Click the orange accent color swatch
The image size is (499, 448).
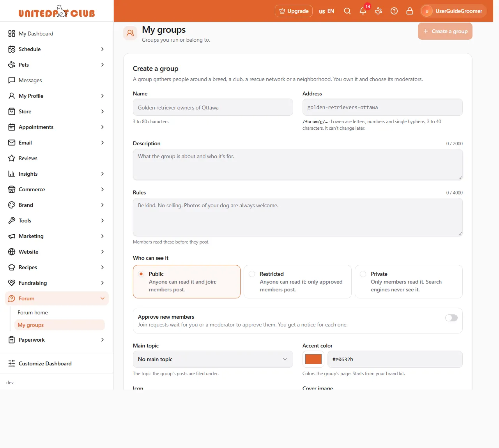tap(313, 359)
